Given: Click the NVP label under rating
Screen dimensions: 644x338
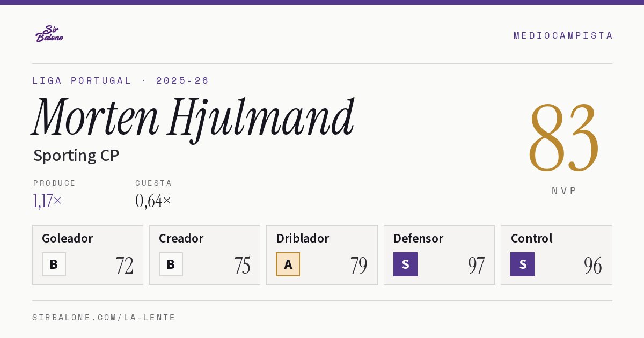Looking at the screenshot, I should 564,190.
